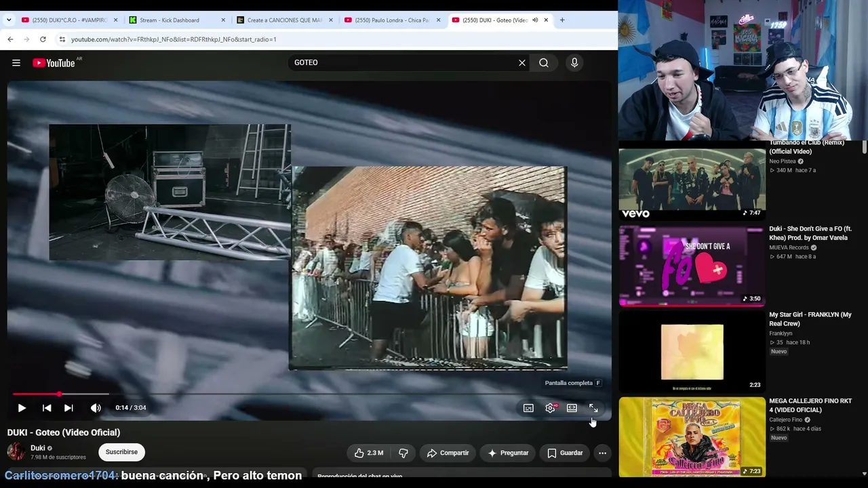868x488 pixels.
Task: Open the Duki channel name link
Action: 37,448
